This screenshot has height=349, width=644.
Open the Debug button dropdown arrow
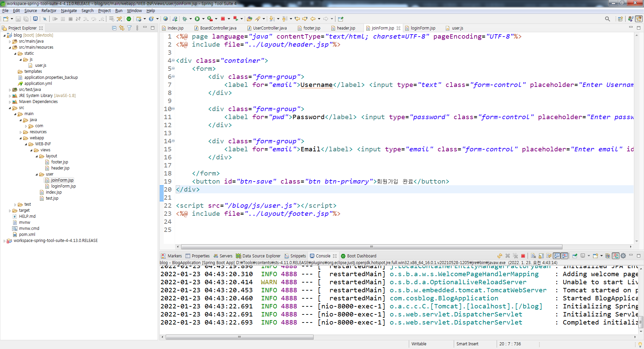(x=191, y=19)
